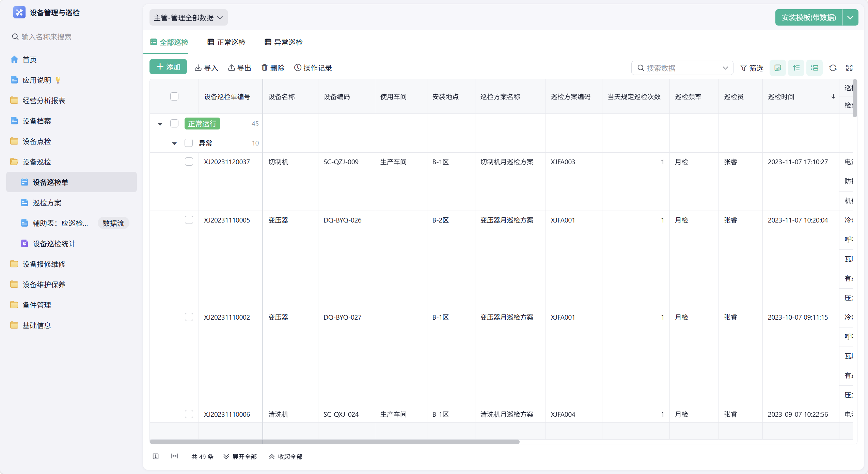Switch to the 异常巡检 tab
Image resolution: width=868 pixels, height=474 pixels.
(x=284, y=42)
